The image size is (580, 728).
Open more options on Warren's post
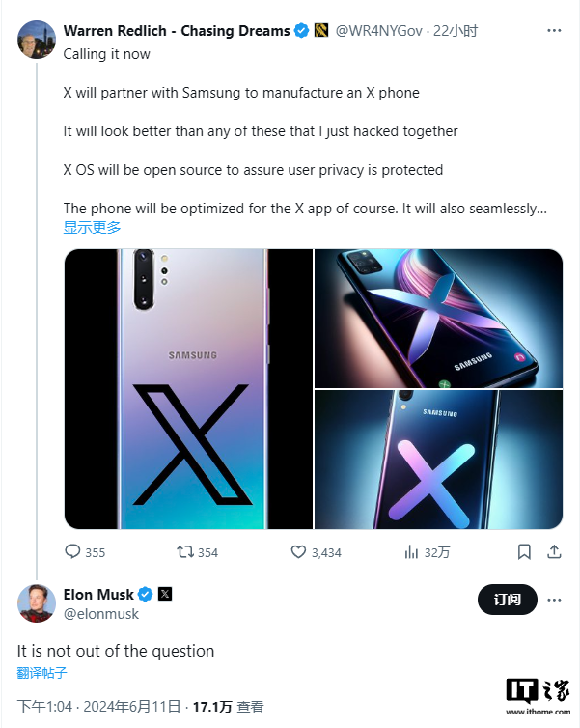(x=554, y=31)
